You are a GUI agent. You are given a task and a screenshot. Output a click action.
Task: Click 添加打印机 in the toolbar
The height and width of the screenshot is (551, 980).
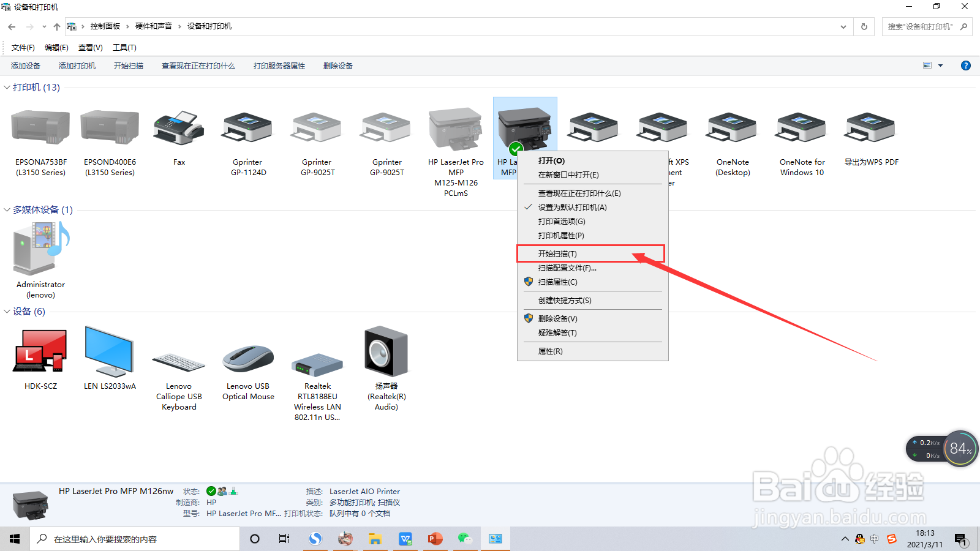tap(77, 66)
